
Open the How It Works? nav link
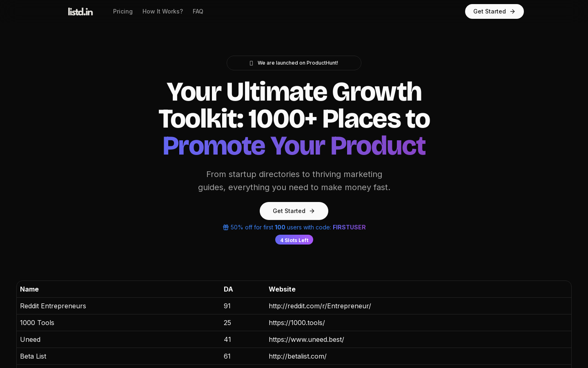pos(163,11)
